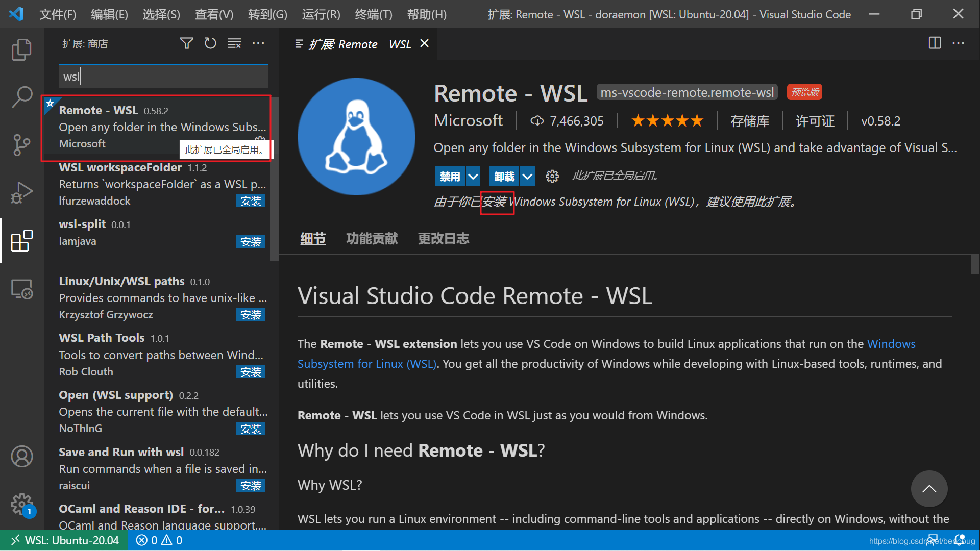The image size is (980, 551).
Task: Open the extension manage gear icon
Action: [x=552, y=177]
